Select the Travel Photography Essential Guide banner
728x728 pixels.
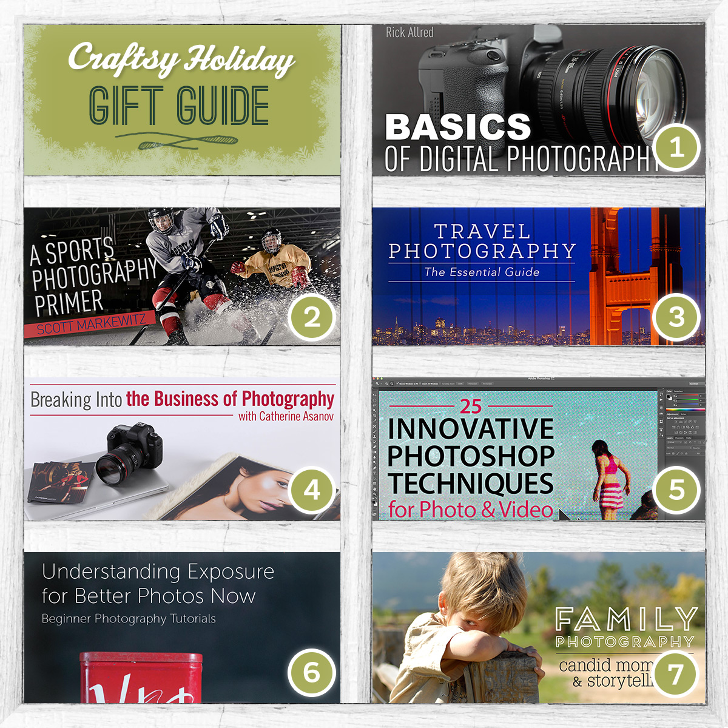(x=539, y=277)
